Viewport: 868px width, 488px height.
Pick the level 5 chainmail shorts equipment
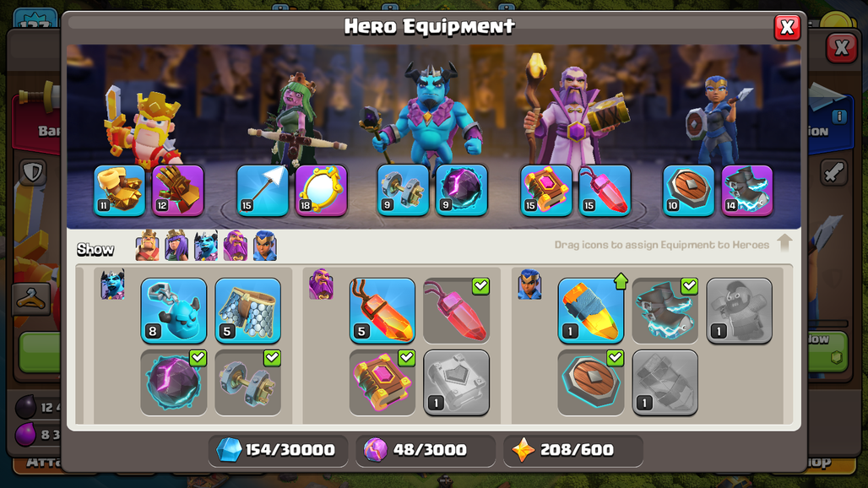[248, 311]
